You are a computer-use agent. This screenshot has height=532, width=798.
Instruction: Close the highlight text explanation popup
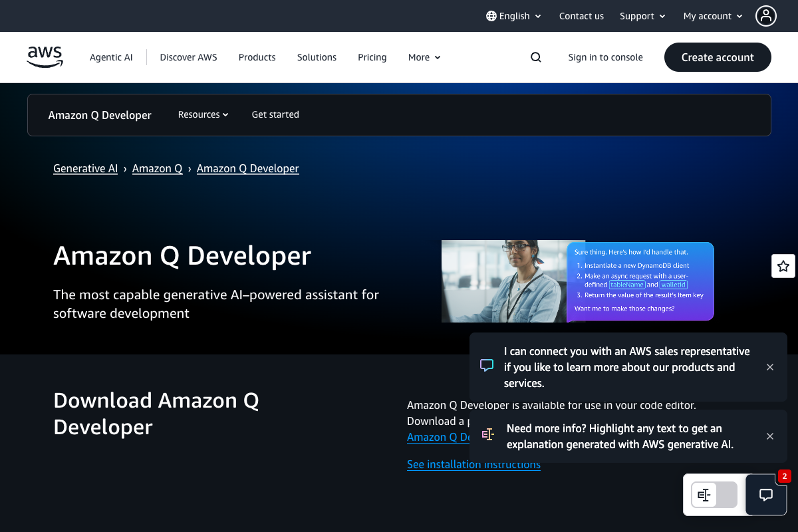[770, 436]
